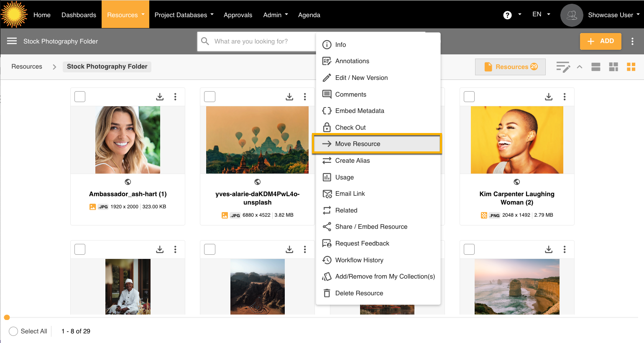
Task: Switch to large grid view
Action: [x=613, y=67]
